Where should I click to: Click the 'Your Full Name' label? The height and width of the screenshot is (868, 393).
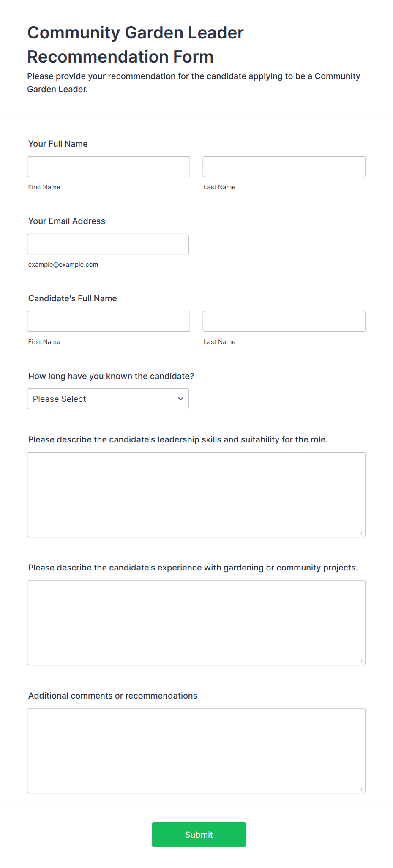[x=58, y=144]
